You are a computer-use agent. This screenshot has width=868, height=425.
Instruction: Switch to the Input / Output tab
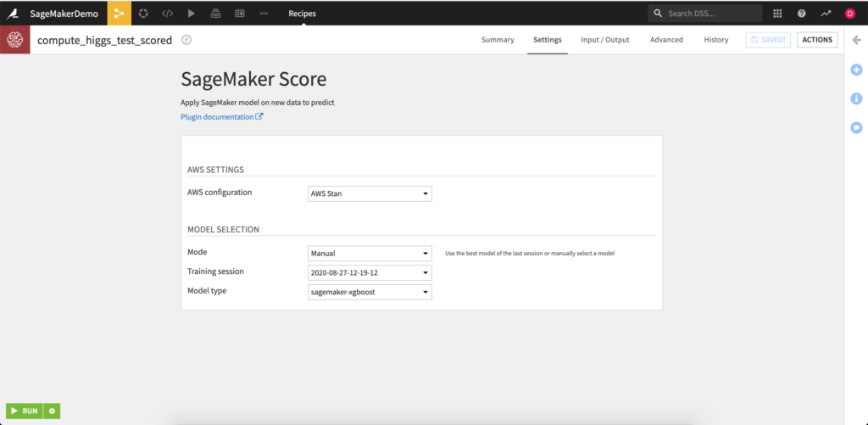604,40
